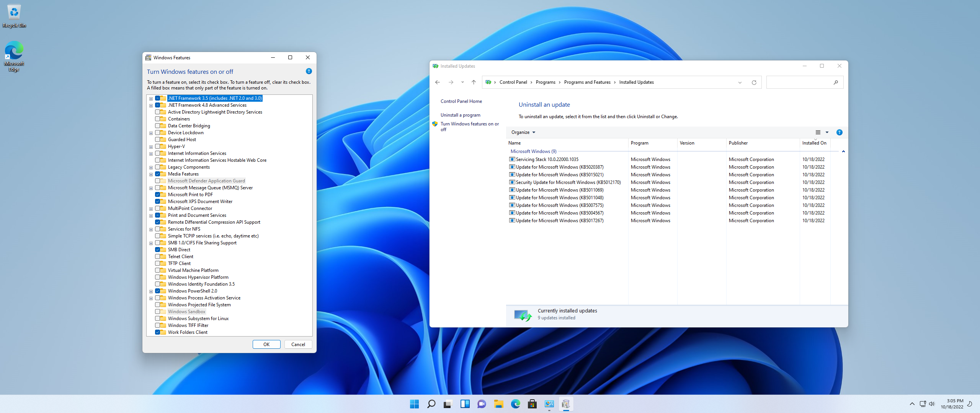Expand SMB 1.0/CIFS File Sharing Support
980x413 pixels.
pos(151,243)
